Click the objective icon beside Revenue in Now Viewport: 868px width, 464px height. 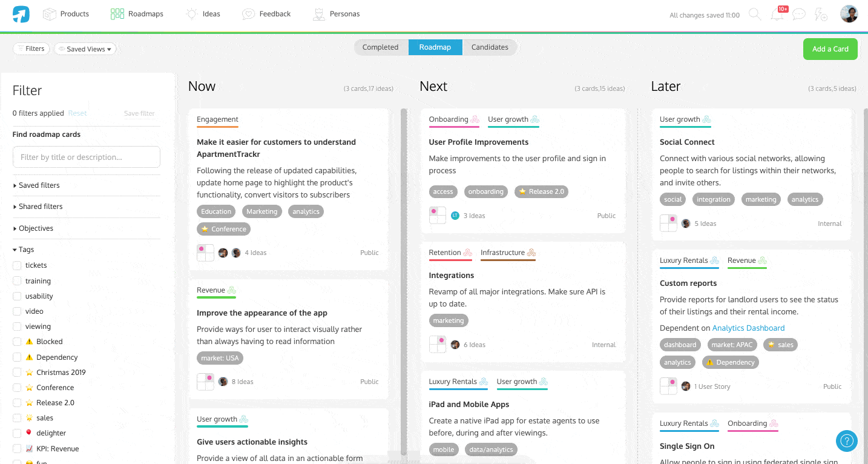pos(232,291)
